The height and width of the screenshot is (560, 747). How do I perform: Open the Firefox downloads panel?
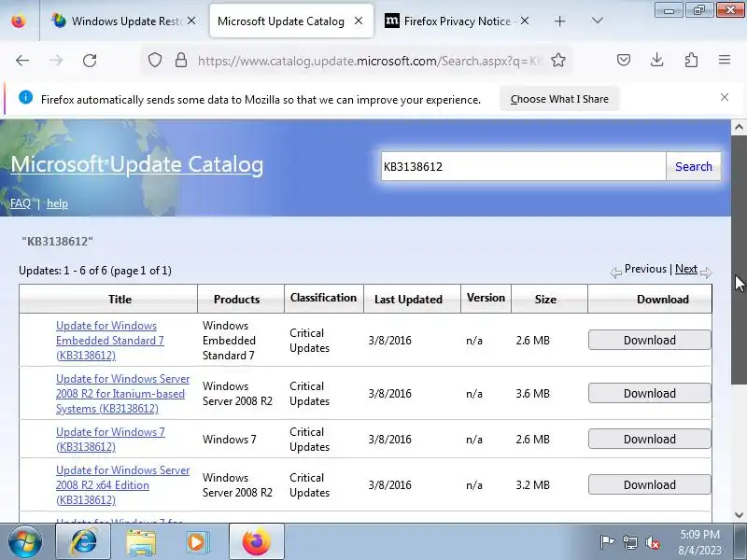[x=657, y=60]
